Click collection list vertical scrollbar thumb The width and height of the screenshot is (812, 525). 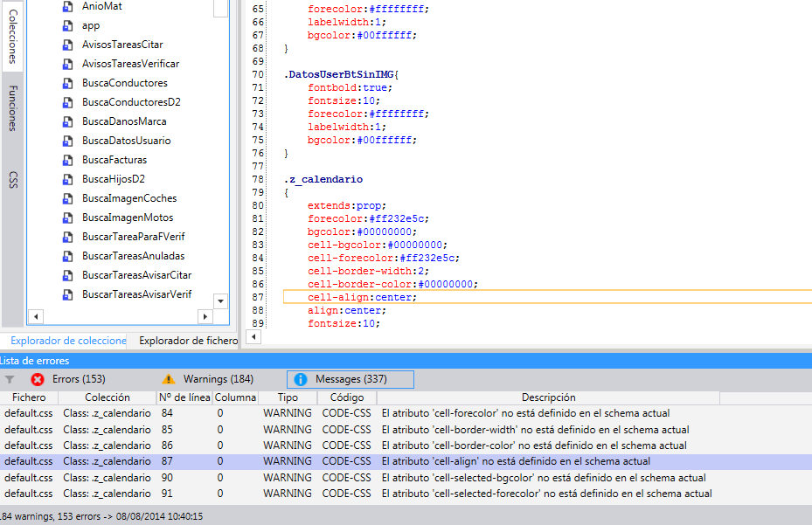[x=220, y=8]
